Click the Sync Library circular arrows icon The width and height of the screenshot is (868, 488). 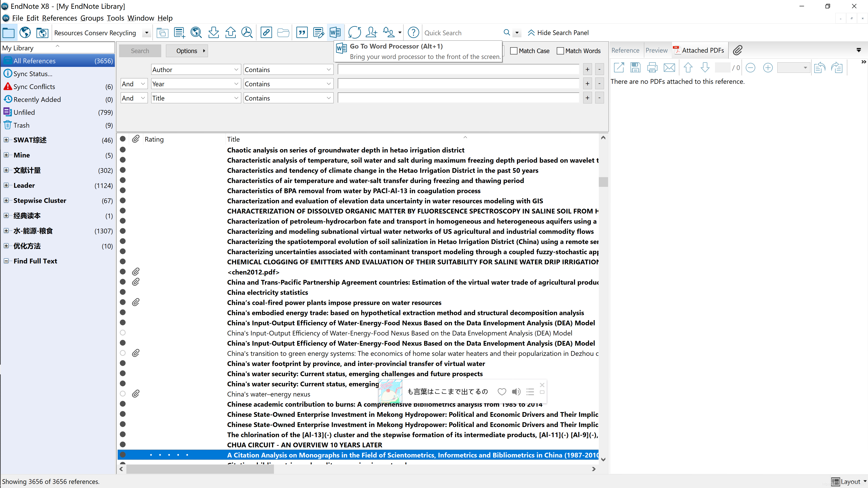tap(354, 33)
